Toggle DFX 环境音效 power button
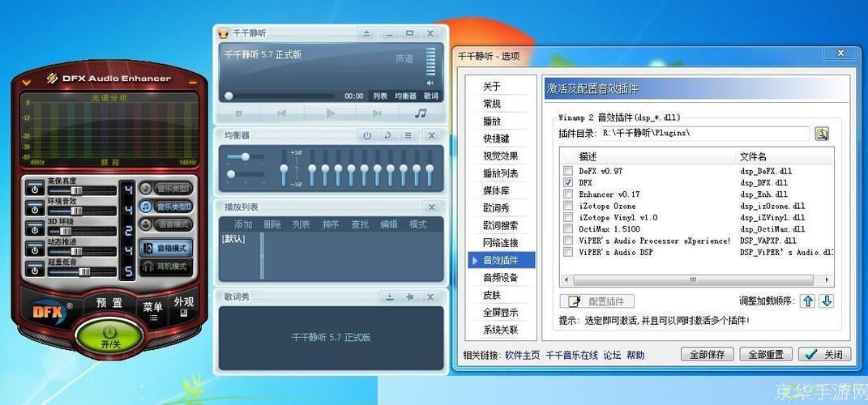 [x=35, y=209]
